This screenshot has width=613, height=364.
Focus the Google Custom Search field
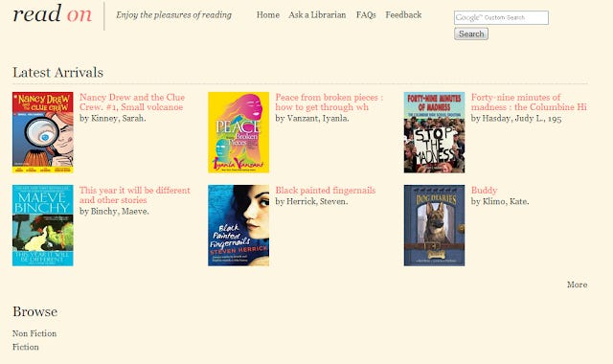[501, 17]
